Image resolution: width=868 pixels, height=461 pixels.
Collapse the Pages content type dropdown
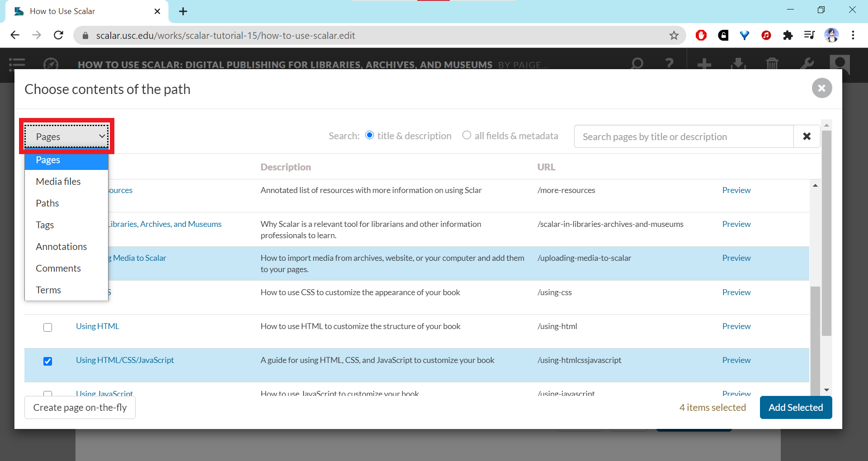(66, 136)
